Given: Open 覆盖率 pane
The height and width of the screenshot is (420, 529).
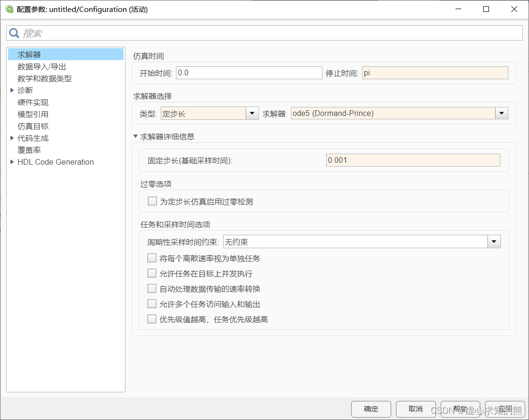Looking at the screenshot, I should (x=30, y=150).
